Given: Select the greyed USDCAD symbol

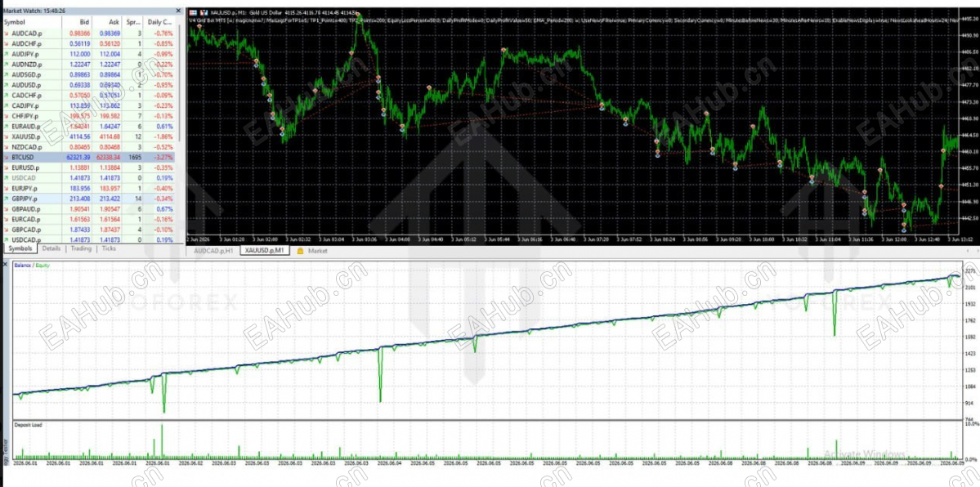Looking at the screenshot, I should click(x=23, y=177).
